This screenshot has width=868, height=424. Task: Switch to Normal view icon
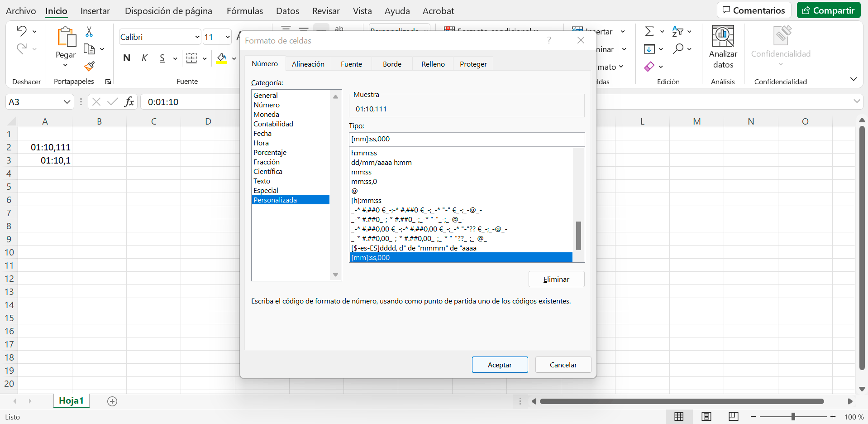679,417
